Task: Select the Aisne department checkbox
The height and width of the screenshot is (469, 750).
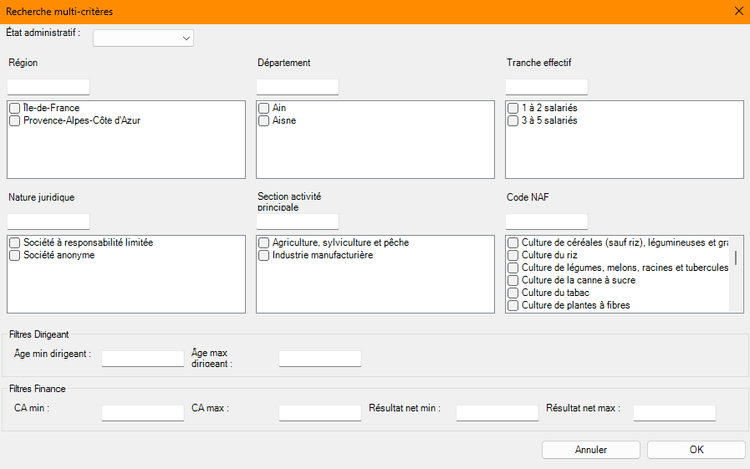Action: [264, 121]
